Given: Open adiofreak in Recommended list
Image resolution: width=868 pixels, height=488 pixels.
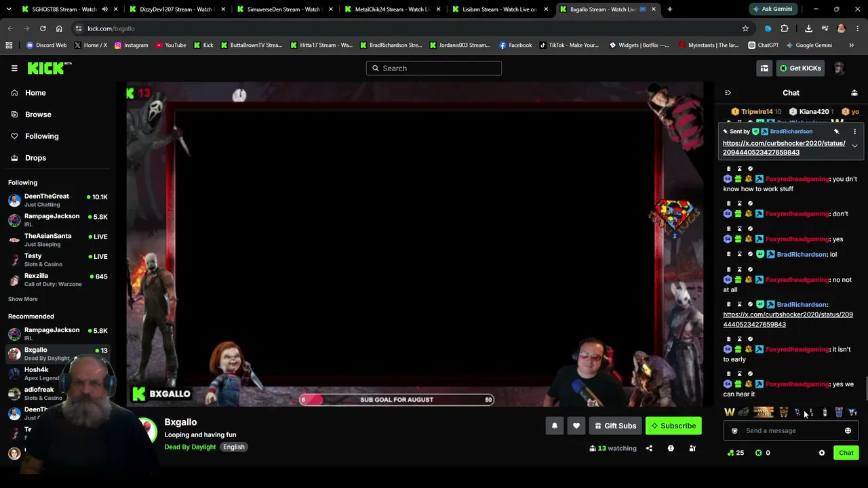Looking at the screenshot, I should pyautogui.click(x=58, y=393).
